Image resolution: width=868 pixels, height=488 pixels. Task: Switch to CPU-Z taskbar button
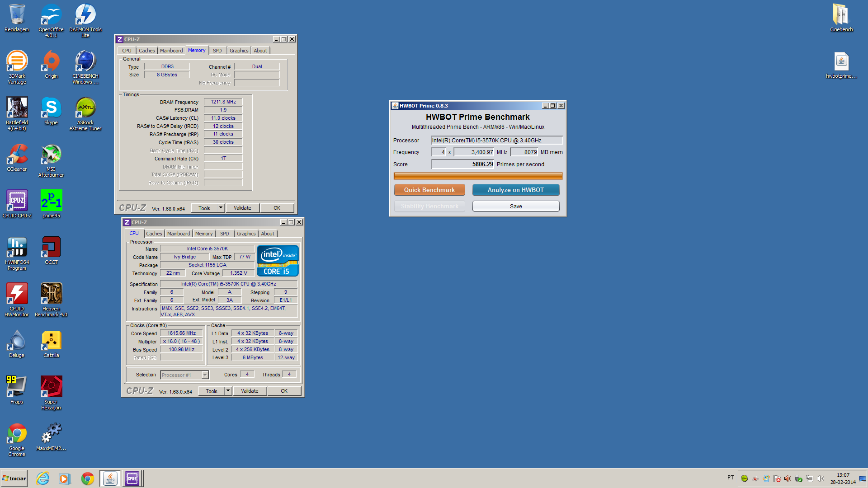(132, 478)
